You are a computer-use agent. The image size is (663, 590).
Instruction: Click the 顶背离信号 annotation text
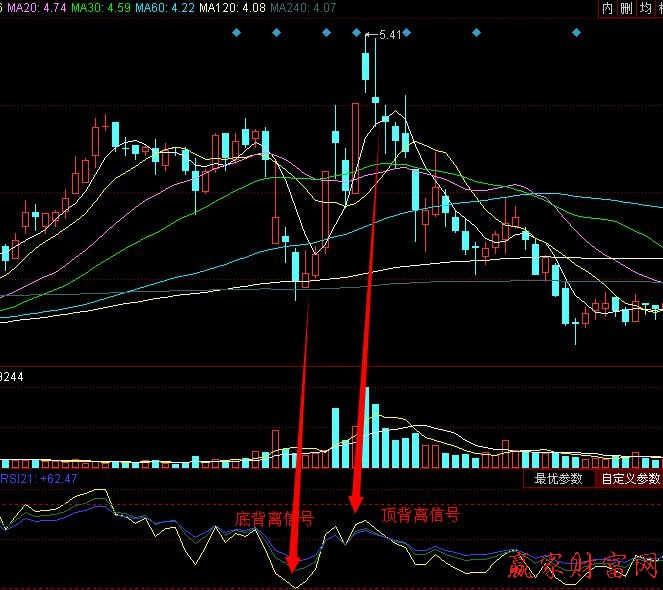[x=421, y=515]
